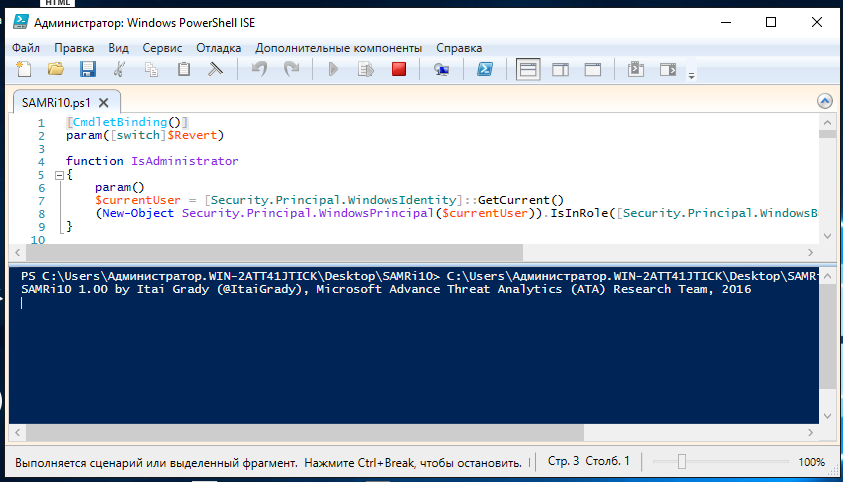
Task: Show command add-on as side pane icon
Action: pyautogui.click(x=668, y=69)
